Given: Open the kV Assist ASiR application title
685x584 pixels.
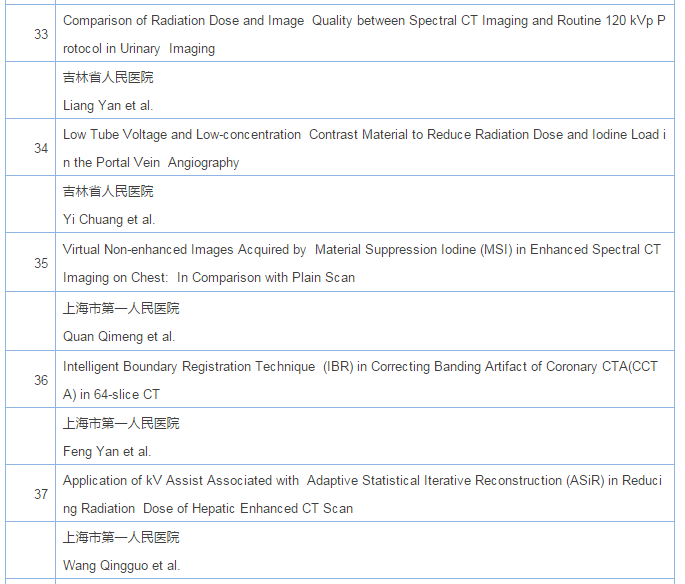Looking at the screenshot, I should (361, 494).
